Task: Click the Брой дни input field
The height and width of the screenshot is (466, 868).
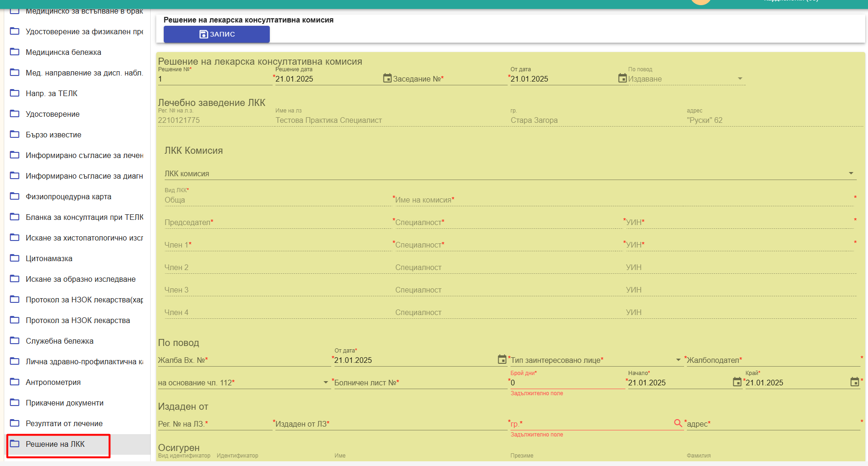Action: coord(567,383)
